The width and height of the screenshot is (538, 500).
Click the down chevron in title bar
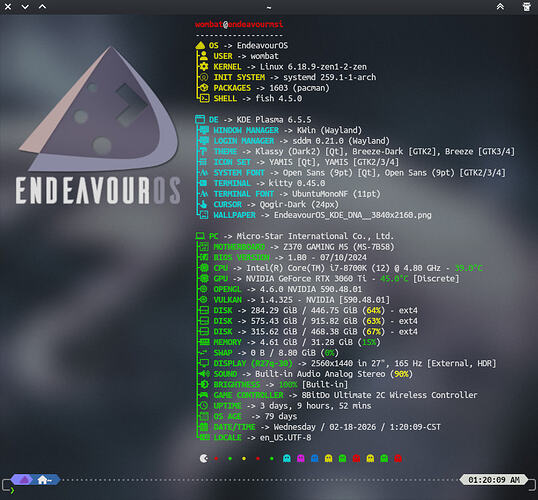tap(25, 7)
